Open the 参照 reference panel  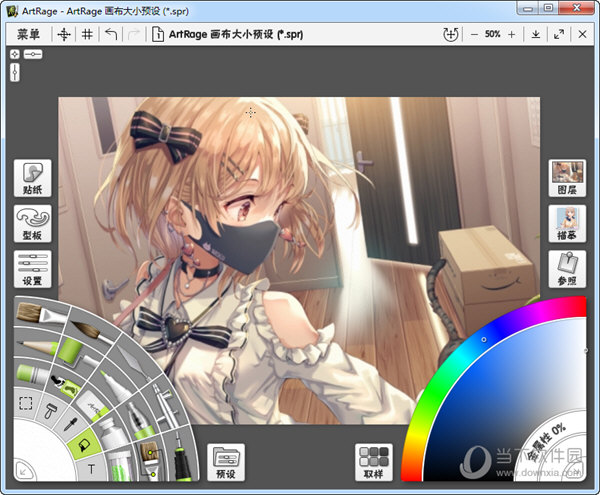pos(567,269)
